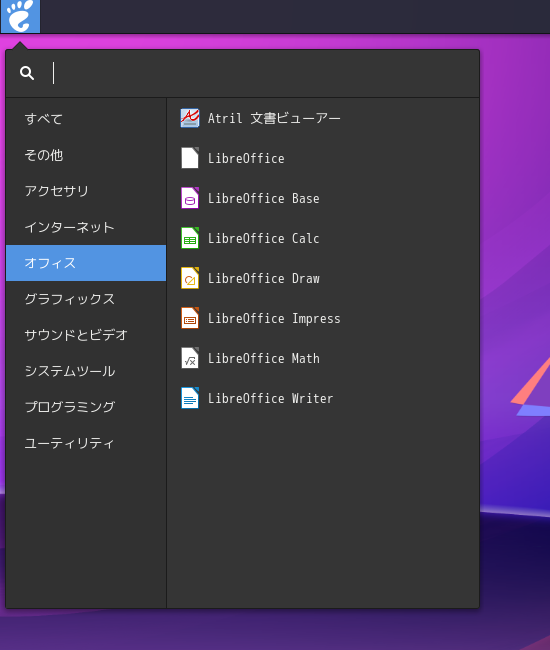Open Atril document viewer icon
This screenshot has width=550, height=650.
coord(190,118)
